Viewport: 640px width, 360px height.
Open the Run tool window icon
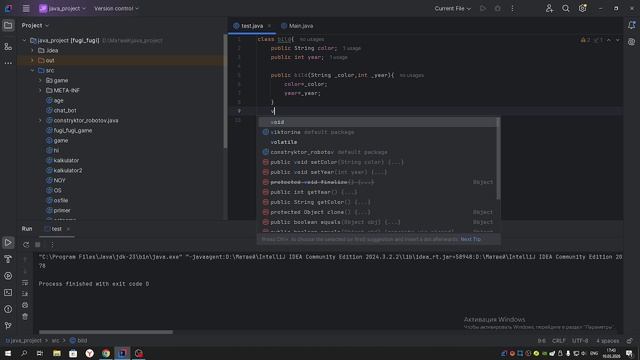(8, 243)
